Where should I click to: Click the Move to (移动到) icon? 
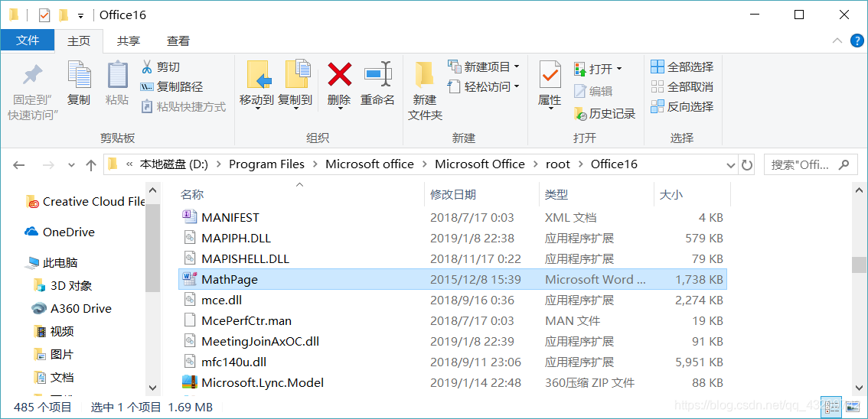(x=257, y=75)
